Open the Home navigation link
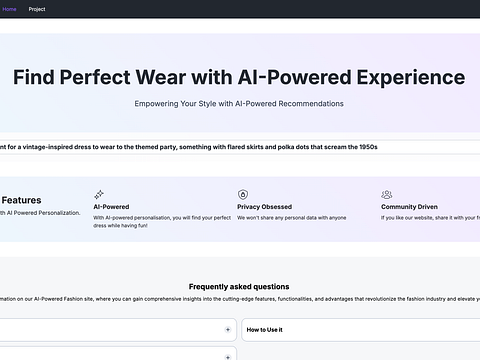The image size is (480, 360). [9, 9]
